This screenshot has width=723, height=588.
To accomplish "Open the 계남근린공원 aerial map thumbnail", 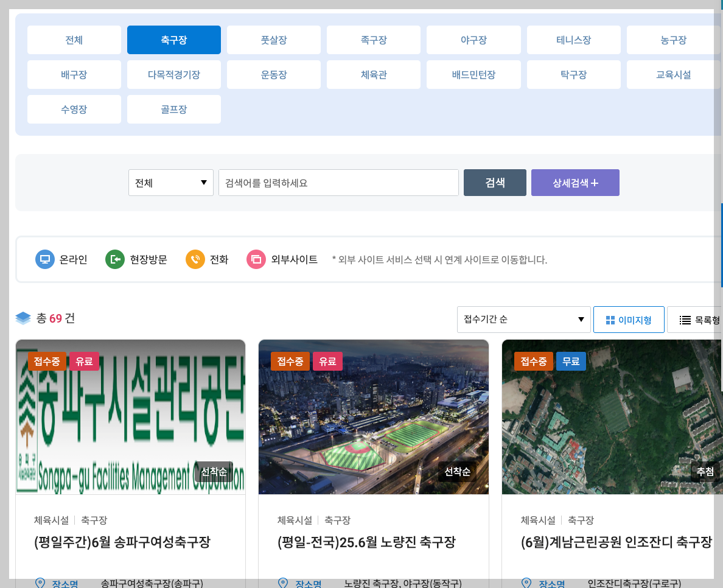I will coord(612,417).
